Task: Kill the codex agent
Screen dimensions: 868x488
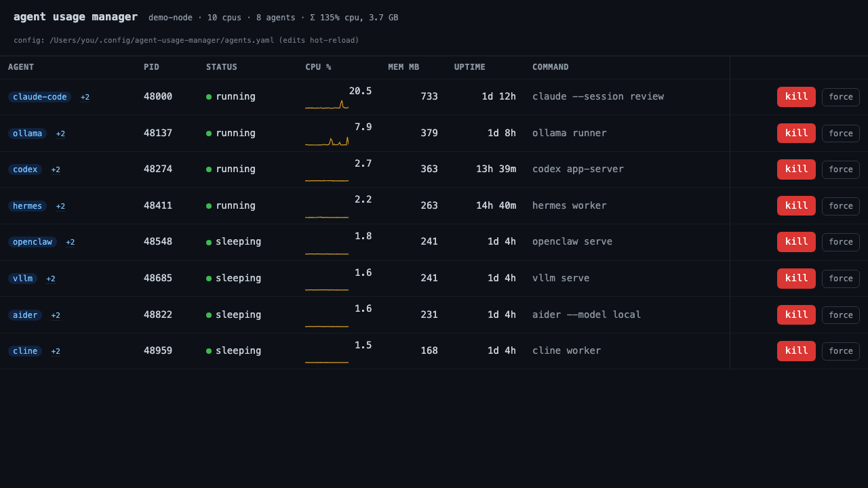Action: [796, 169]
